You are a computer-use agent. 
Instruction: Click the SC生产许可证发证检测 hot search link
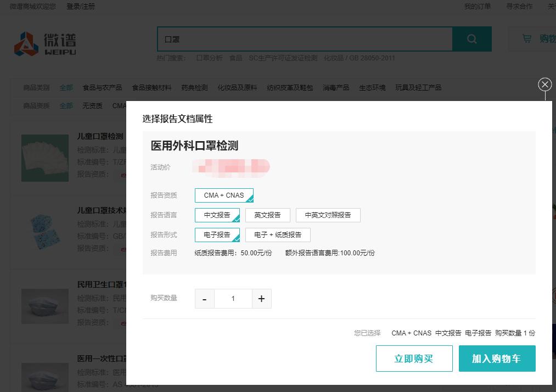pyautogui.click(x=283, y=58)
